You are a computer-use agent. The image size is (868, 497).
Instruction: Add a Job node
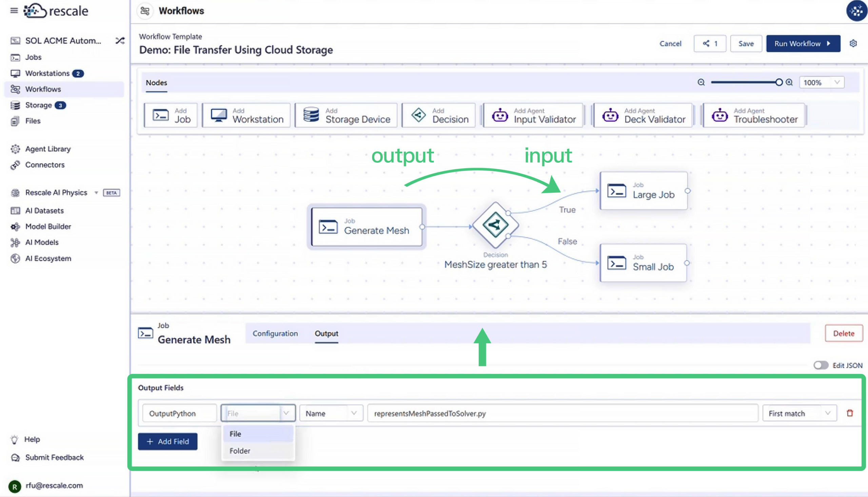coord(171,115)
